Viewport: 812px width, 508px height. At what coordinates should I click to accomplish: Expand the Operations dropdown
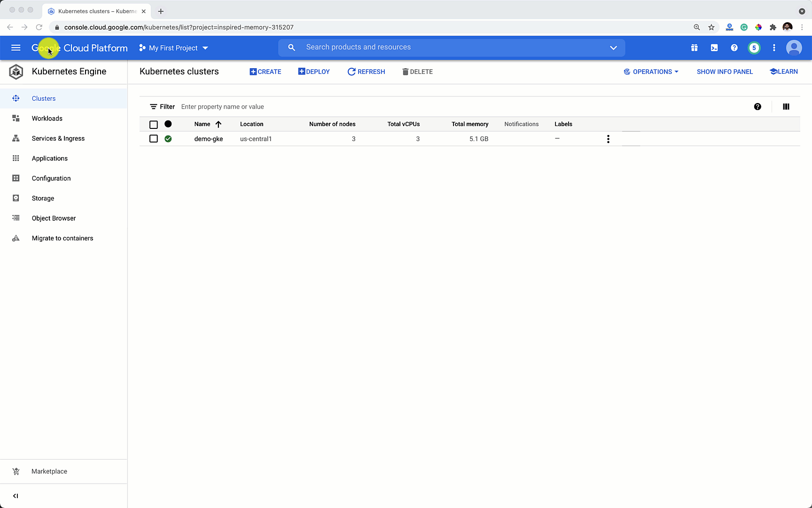pyautogui.click(x=651, y=71)
